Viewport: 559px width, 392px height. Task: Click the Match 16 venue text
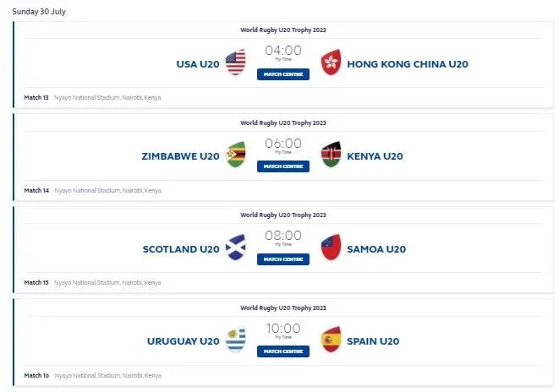click(x=107, y=375)
